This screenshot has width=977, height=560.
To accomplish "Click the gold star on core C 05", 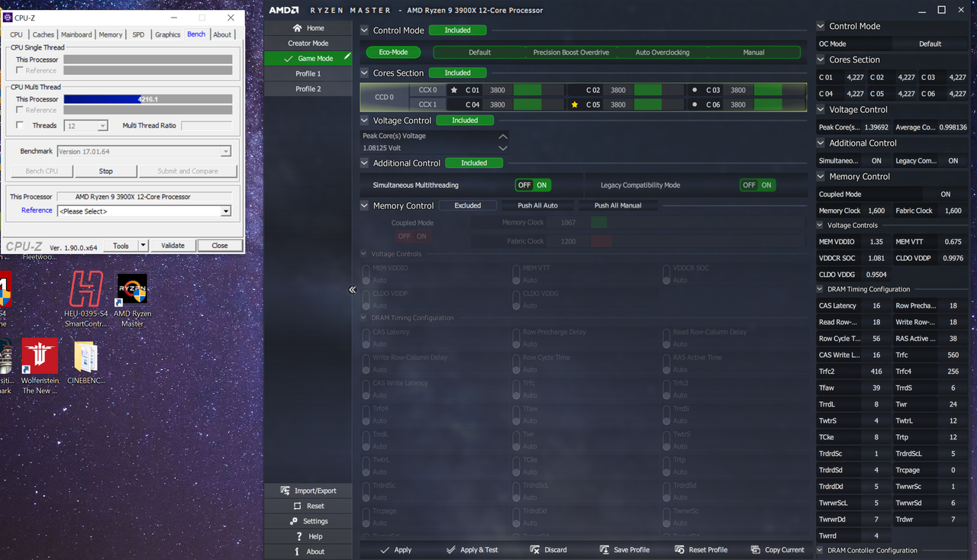I will 575,105.
